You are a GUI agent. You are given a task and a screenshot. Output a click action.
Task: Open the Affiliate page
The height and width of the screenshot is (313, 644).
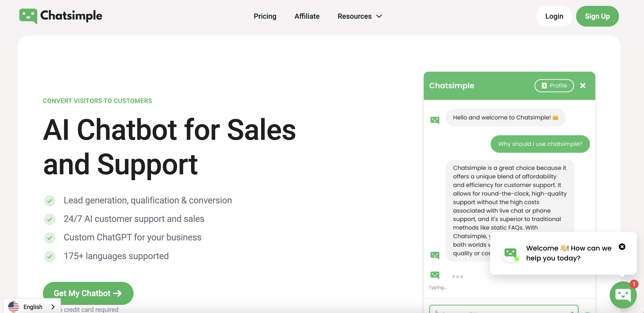(x=307, y=16)
